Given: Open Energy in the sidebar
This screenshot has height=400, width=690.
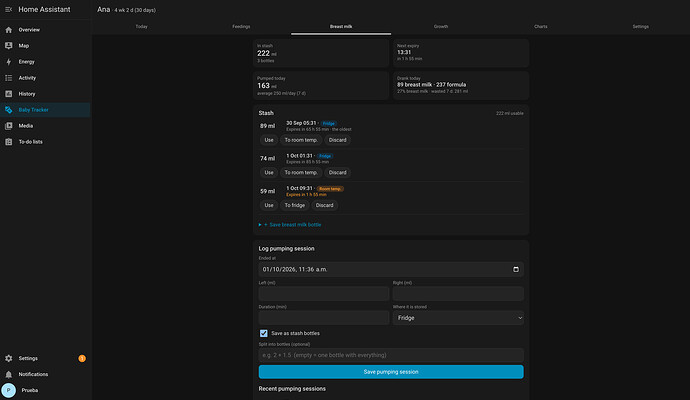Looking at the screenshot, I should (x=45, y=62).
